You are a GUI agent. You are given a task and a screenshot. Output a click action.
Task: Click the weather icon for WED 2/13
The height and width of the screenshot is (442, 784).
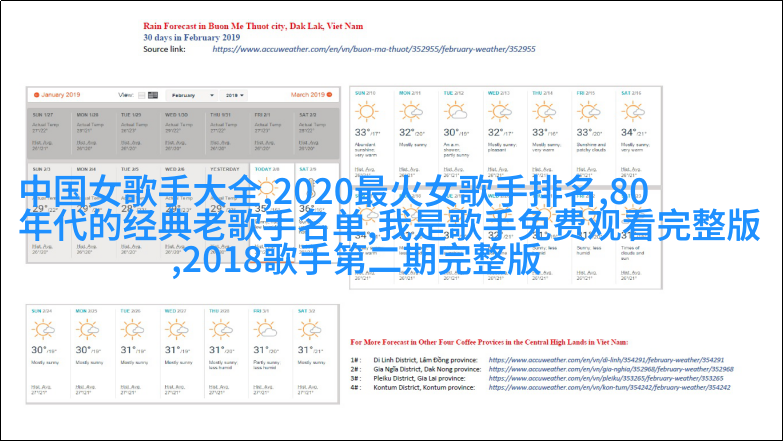(x=500, y=111)
